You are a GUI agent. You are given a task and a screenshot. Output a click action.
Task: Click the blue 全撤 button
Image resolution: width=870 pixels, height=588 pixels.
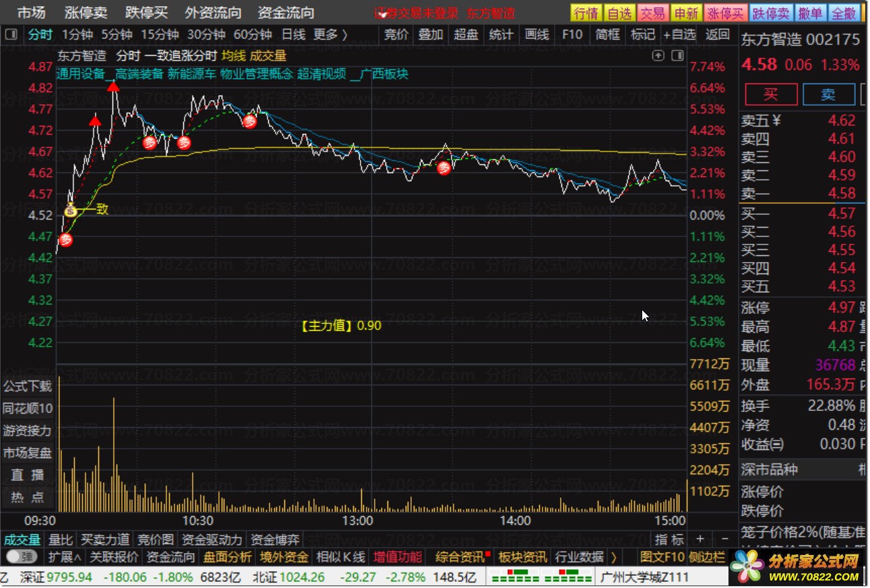coord(844,13)
